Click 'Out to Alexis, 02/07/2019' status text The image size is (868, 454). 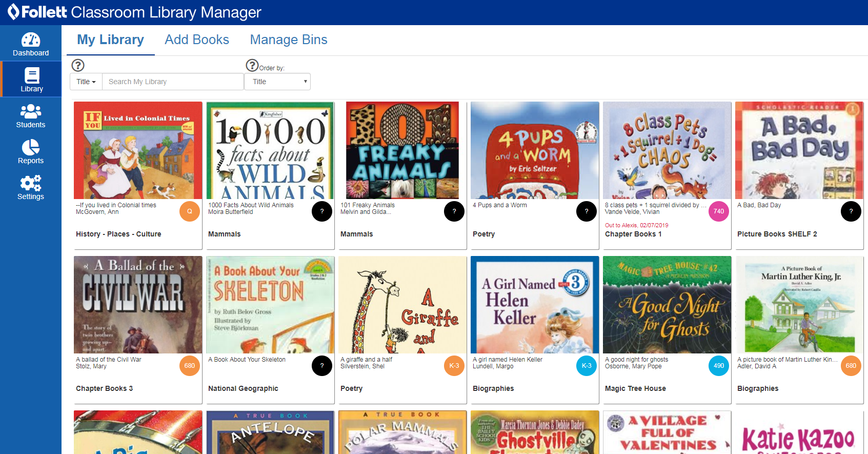(636, 225)
